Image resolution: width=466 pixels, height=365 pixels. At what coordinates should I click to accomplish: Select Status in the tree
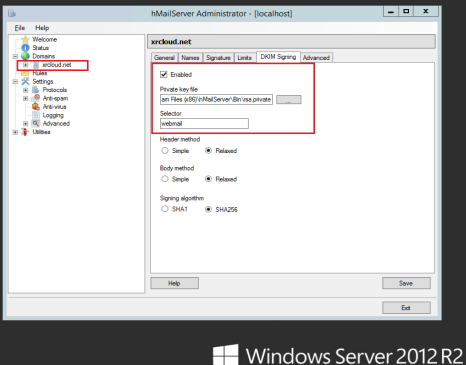click(x=40, y=48)
